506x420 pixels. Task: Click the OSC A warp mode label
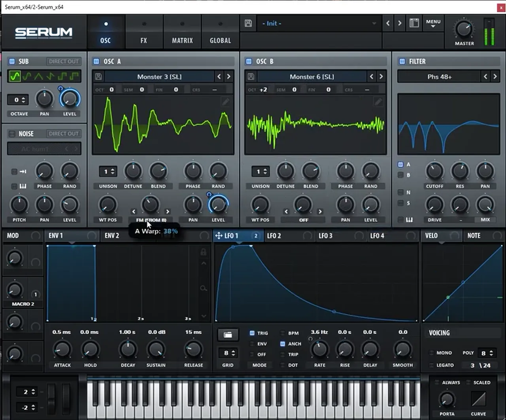(151, 220)
